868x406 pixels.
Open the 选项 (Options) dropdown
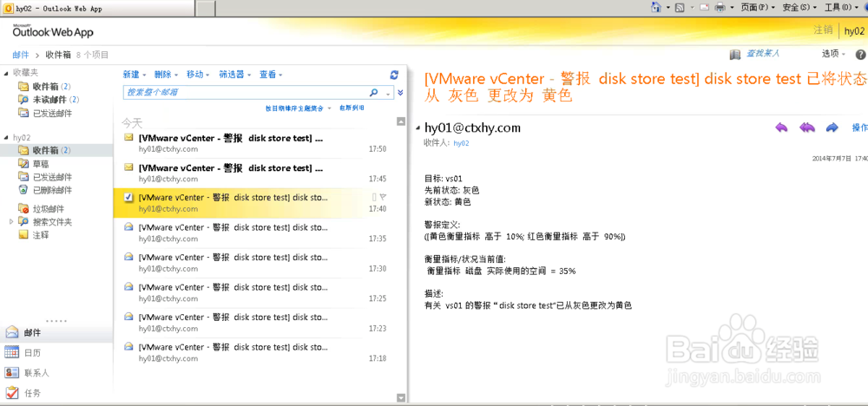pos(833,54)
